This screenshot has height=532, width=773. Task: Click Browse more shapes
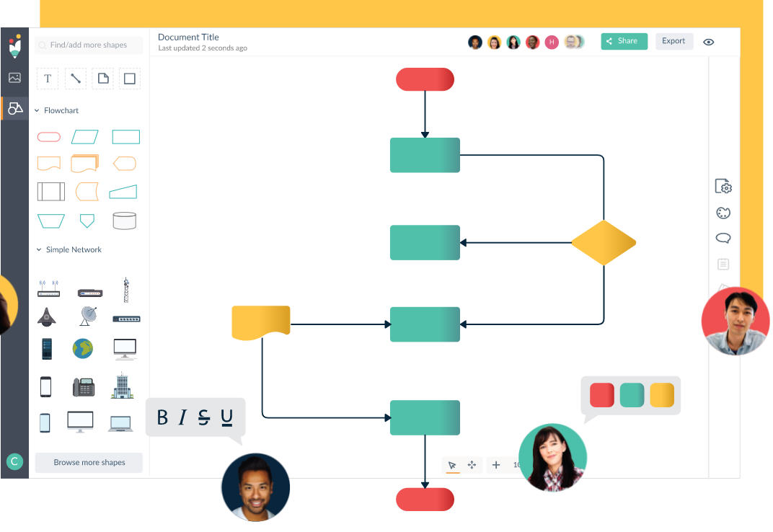pyautogui.click(x=89, y=463)
